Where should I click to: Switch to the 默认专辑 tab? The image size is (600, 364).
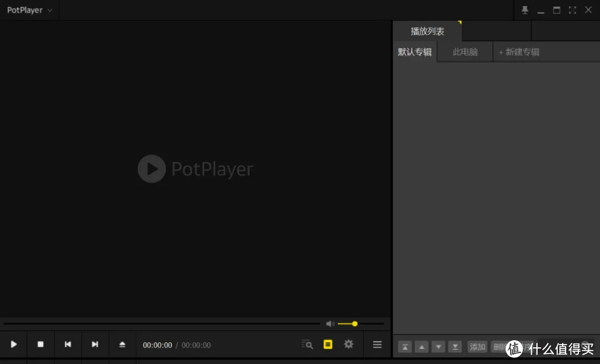pos(415,52)
